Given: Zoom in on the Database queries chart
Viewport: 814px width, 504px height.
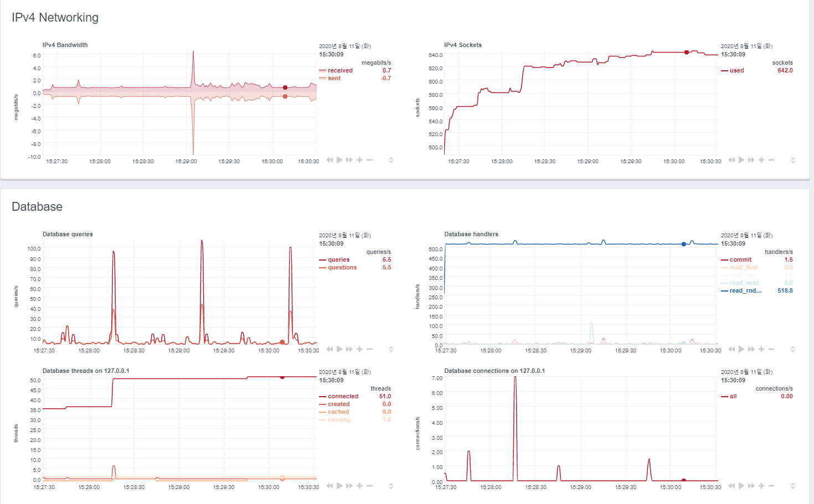Looking at the screenshot, I should tap(359, 349).
